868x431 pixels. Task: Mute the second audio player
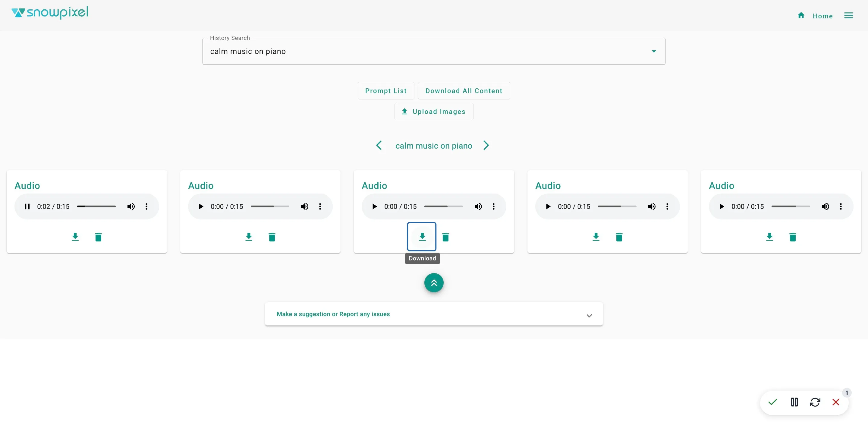click(305, 206)
